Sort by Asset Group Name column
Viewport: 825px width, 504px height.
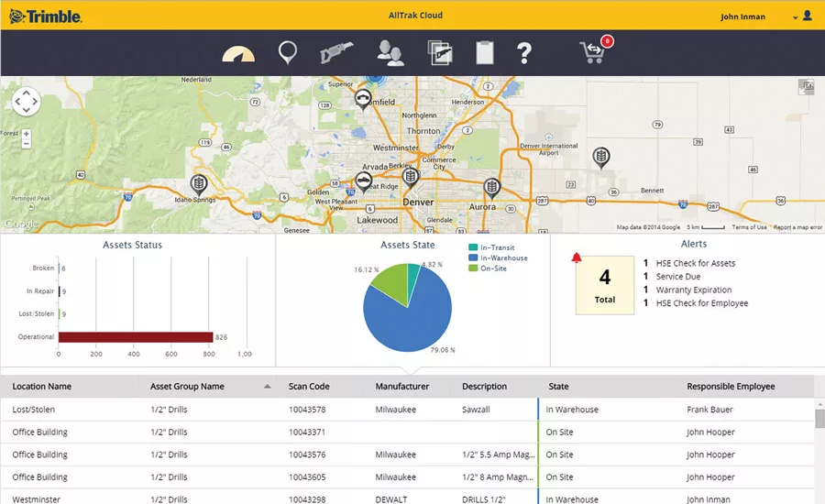187,386
